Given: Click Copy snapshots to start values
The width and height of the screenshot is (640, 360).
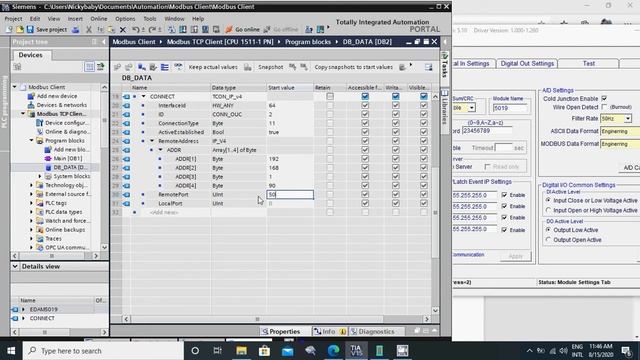Looking at the screenshot, I should pos(353,67).
